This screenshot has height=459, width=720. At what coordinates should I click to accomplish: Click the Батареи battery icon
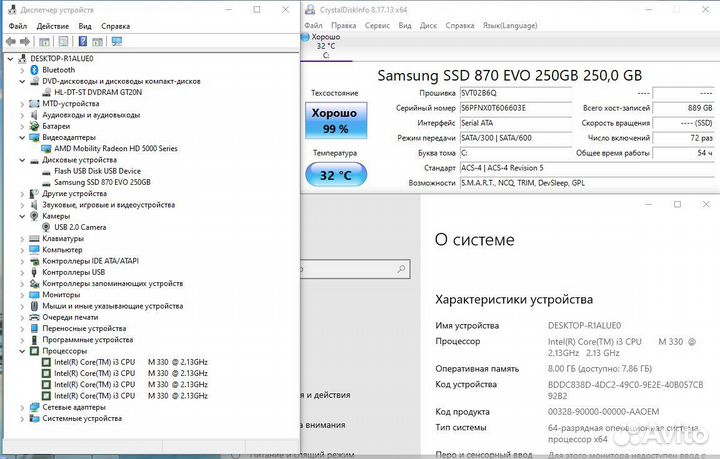[34, 126]
